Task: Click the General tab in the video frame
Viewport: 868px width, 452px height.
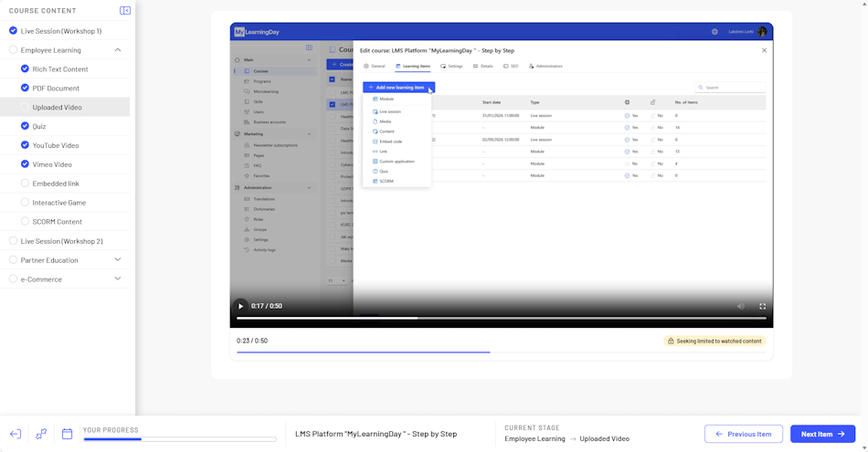Action: coord(375,67)
